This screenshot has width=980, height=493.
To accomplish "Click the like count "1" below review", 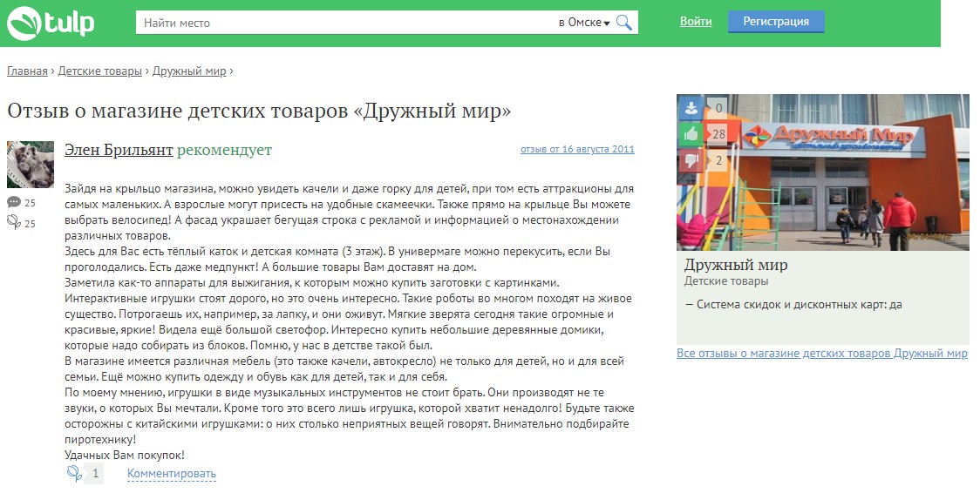I will 95,474.
